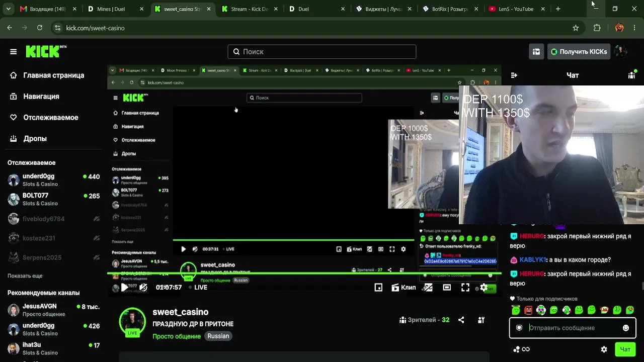The height and width of the screenshot is (362, 644).
Task: Open offline channel kosteze231
Action: tap(53, 238)
